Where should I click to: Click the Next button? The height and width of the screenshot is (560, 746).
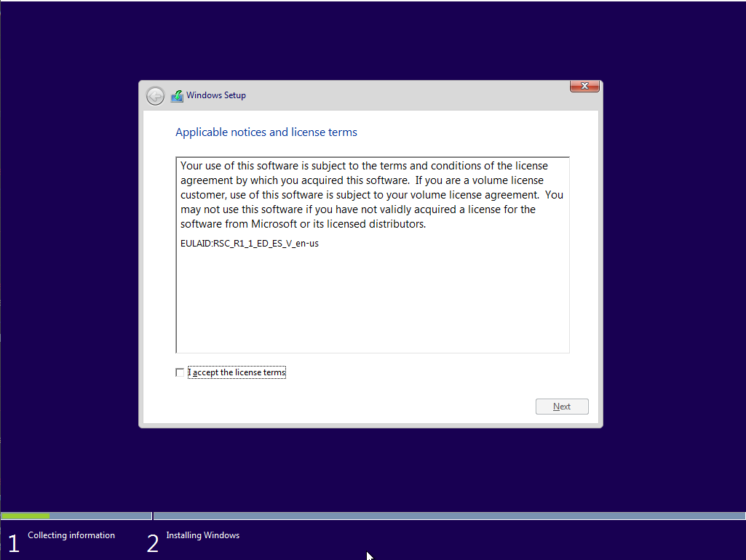562,407
